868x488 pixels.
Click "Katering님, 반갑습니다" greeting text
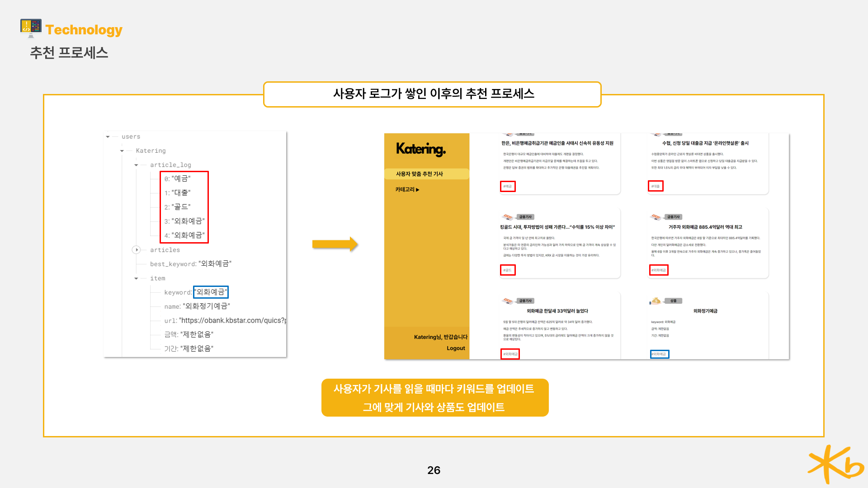(441, 337)
